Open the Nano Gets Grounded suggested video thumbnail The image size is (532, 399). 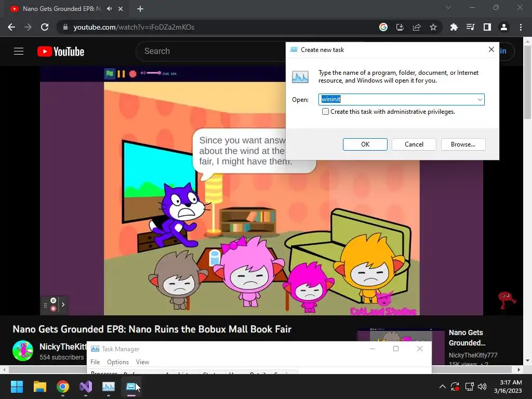click(401, 347)
